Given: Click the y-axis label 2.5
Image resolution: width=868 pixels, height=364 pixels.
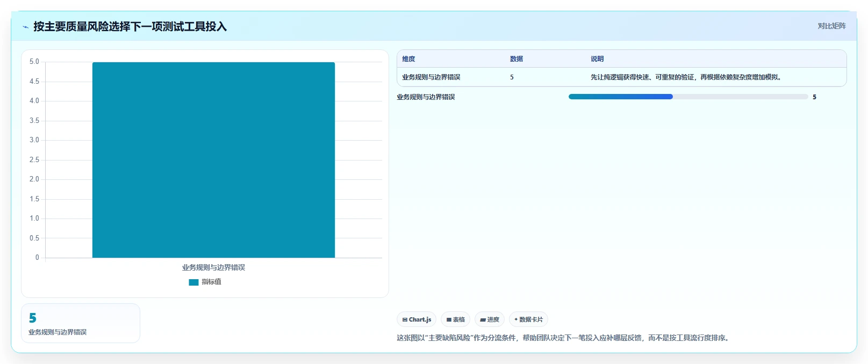Looking at the screenshot, I should click(x=34, y=160).
